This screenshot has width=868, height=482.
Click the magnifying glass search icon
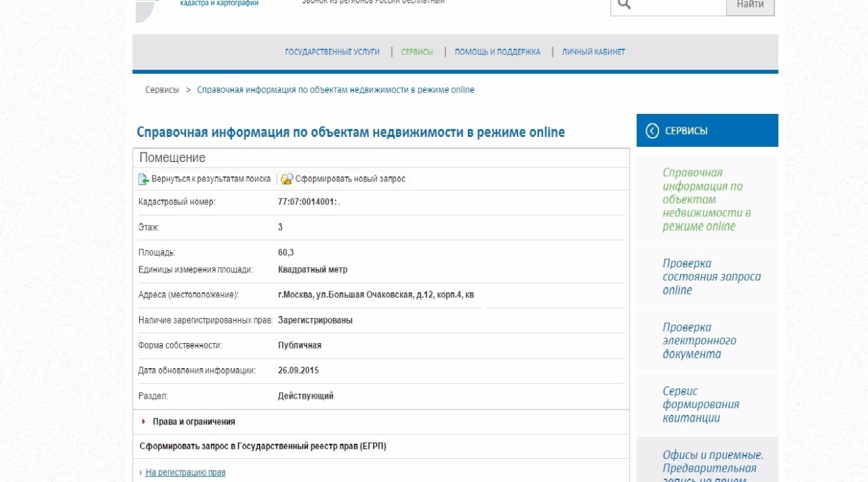tap(624, 4)
